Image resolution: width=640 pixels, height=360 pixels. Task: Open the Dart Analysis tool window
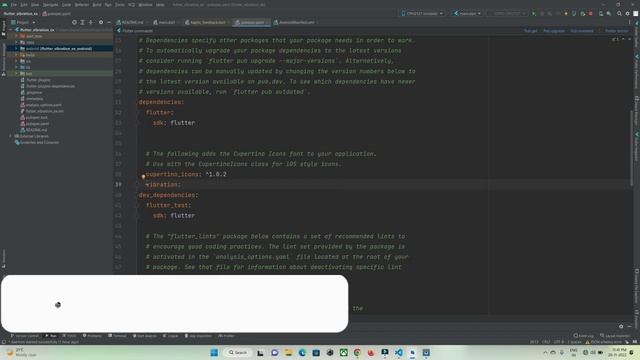[144, 336]
